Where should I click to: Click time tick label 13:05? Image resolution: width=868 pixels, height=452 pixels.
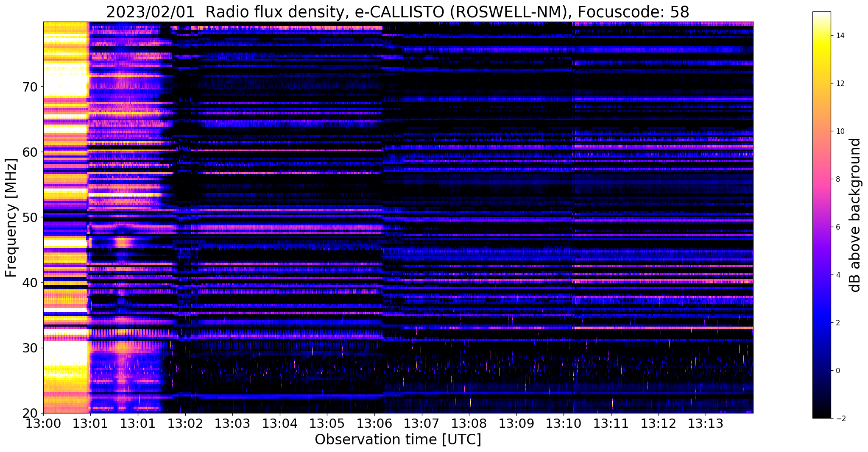[x=327, y=423]
